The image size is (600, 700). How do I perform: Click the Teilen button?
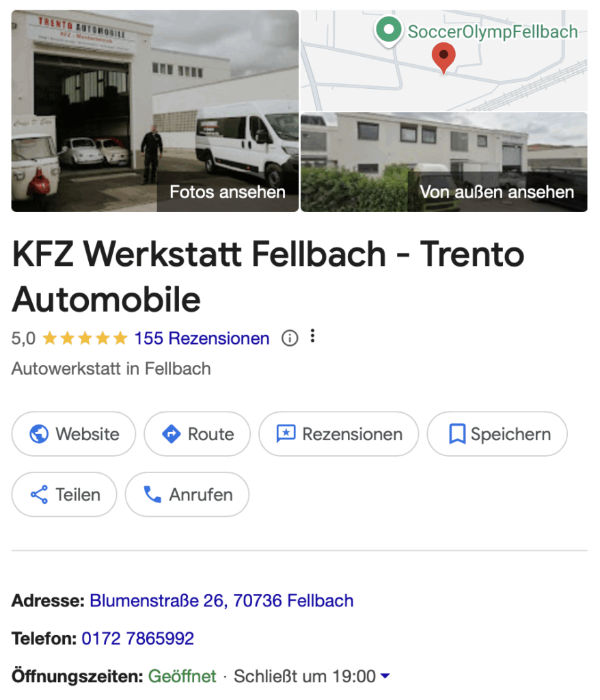point(64,495)
